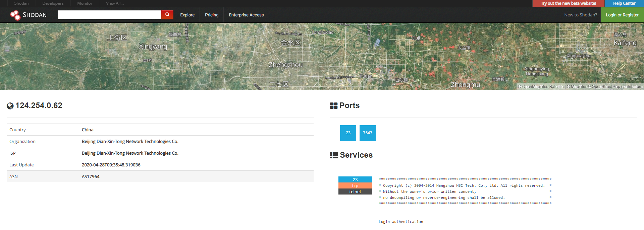Click the Login or Register button
This screenshot has height=230, width=644.
(x=622, y=15)
